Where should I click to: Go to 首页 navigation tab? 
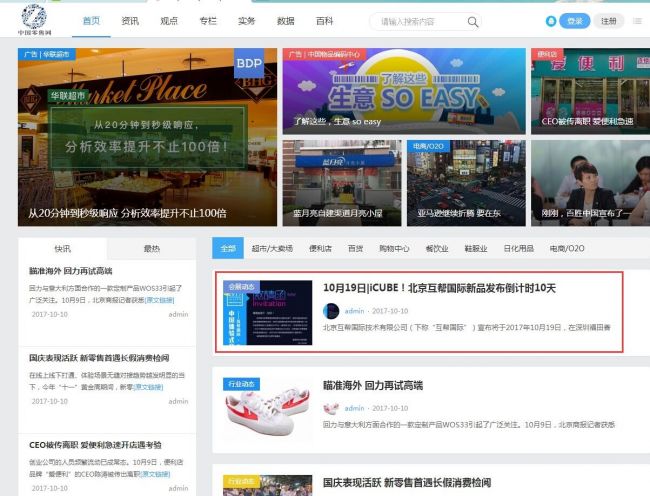(91, 21)
